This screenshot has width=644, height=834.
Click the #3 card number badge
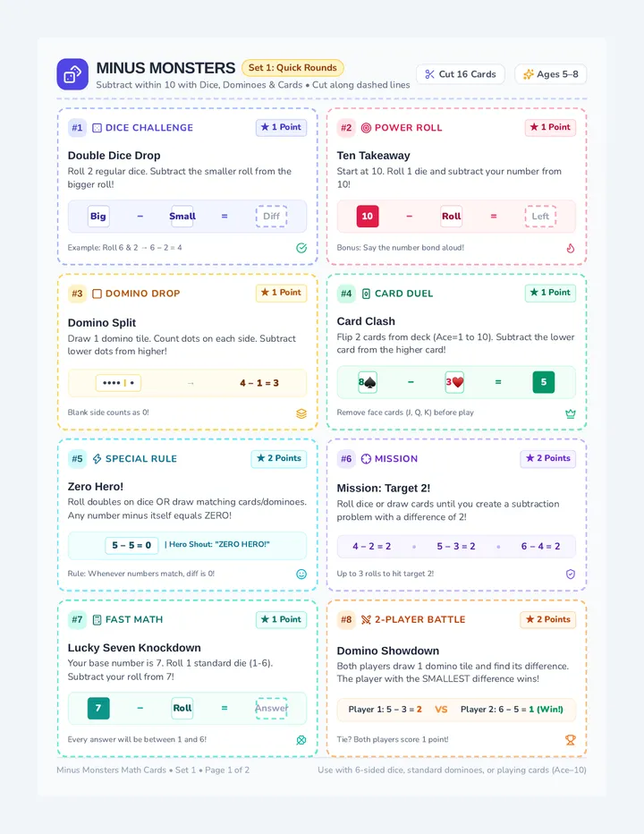(77, 294)
